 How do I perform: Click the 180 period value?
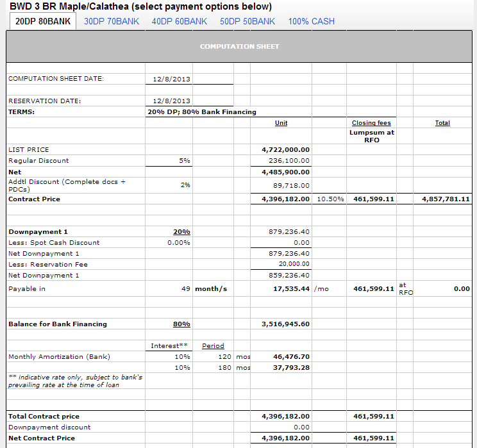[x=225, y=368]
